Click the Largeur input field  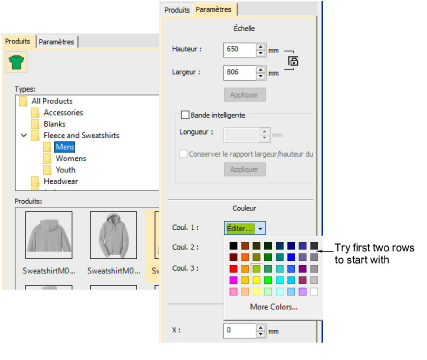click(240, 73)
